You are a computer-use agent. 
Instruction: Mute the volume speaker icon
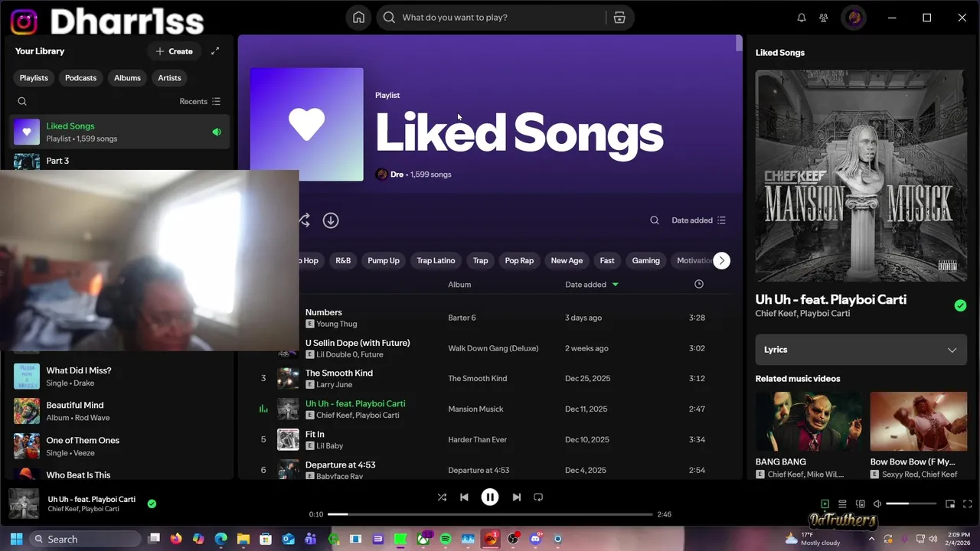click(x=877, y=504)
